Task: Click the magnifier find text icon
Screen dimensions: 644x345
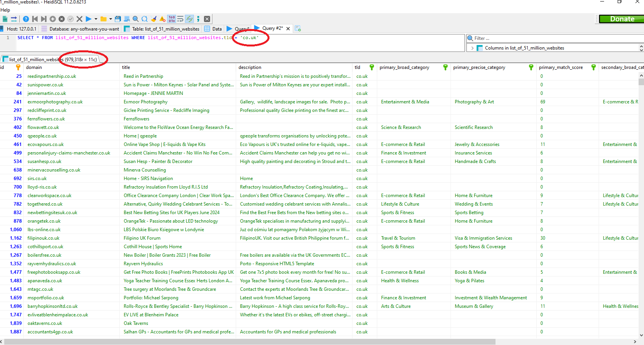Action: pyautogui.click(x=136, y=19)
